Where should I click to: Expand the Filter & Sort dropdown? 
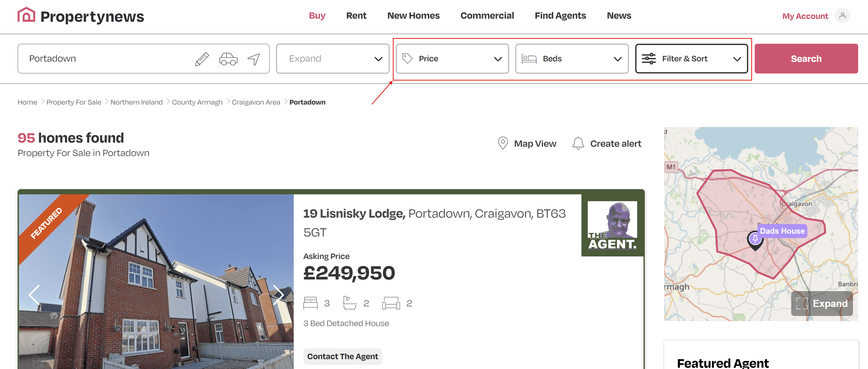click(x=691, y=59)
